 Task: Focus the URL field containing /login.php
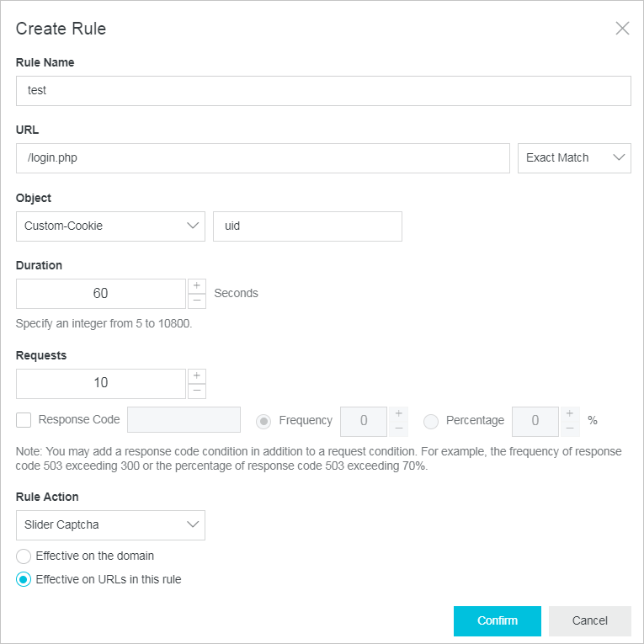pos(263,158)
